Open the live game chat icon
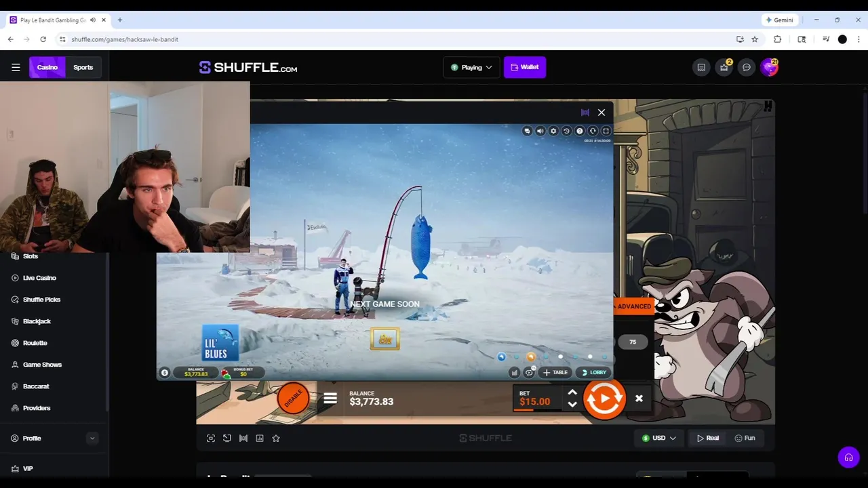868x488 pixels. 527,131
